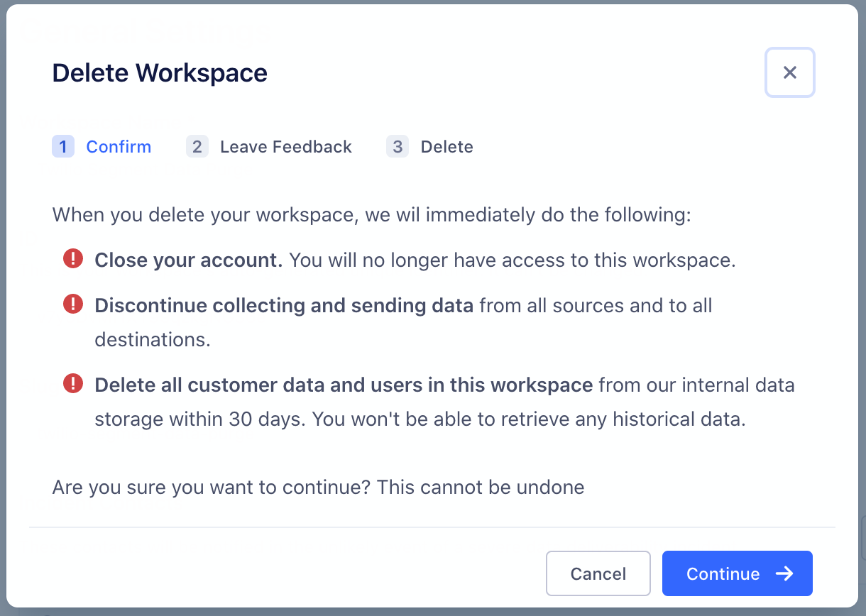Click the divider line above the footer buttons
Screen dimensions: 866x616
point(433,527)
